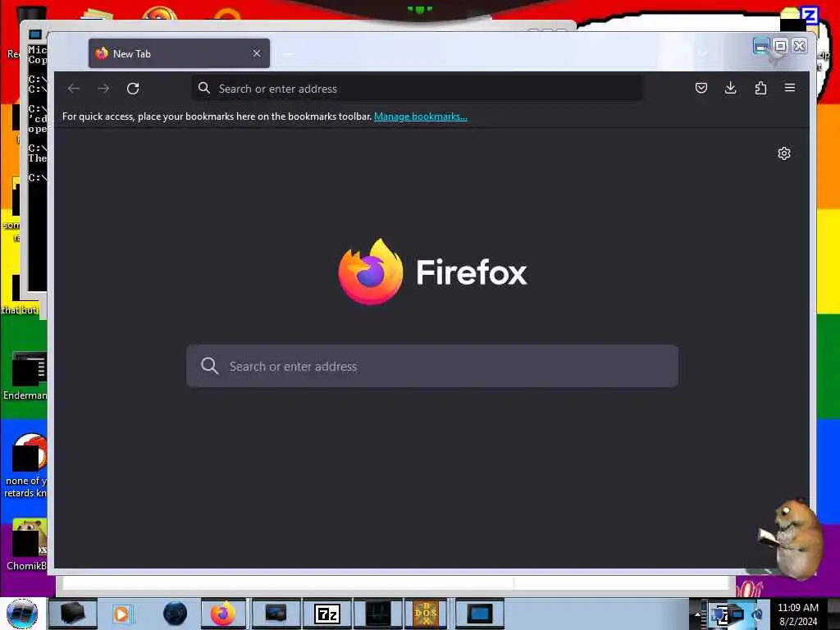
Task: Open the Firefox hamburger application menu
Action: pyautogui.click(x=790, y=87)
